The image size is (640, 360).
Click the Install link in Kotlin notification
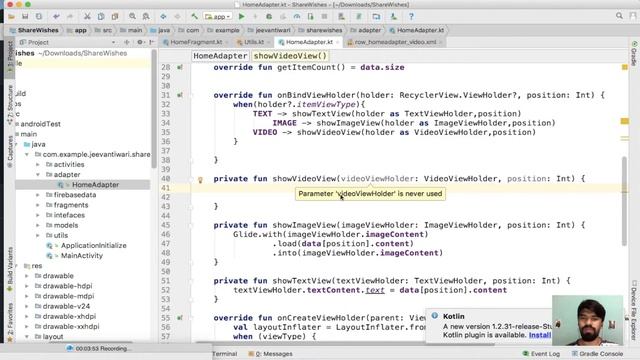pyautogui.click(x=540, y=335)
